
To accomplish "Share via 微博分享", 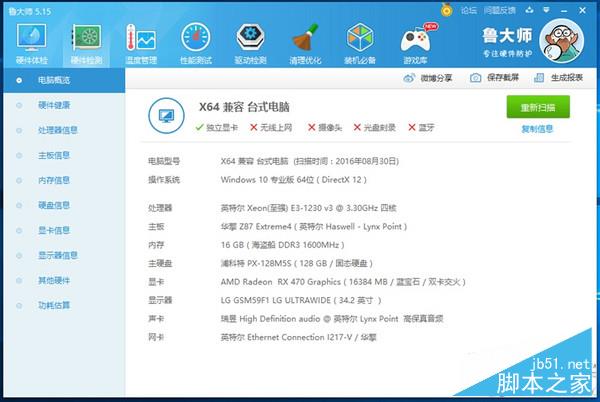I will (x=428, y=78).
